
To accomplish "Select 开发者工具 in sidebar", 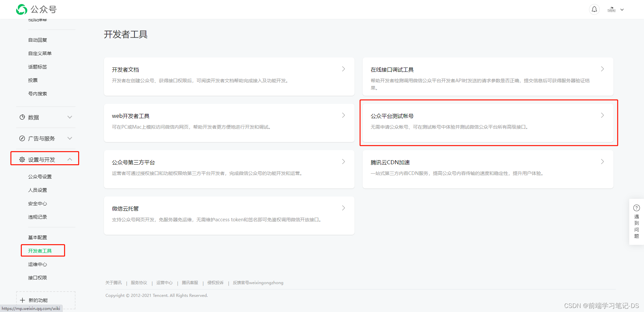I will (40, 251).
